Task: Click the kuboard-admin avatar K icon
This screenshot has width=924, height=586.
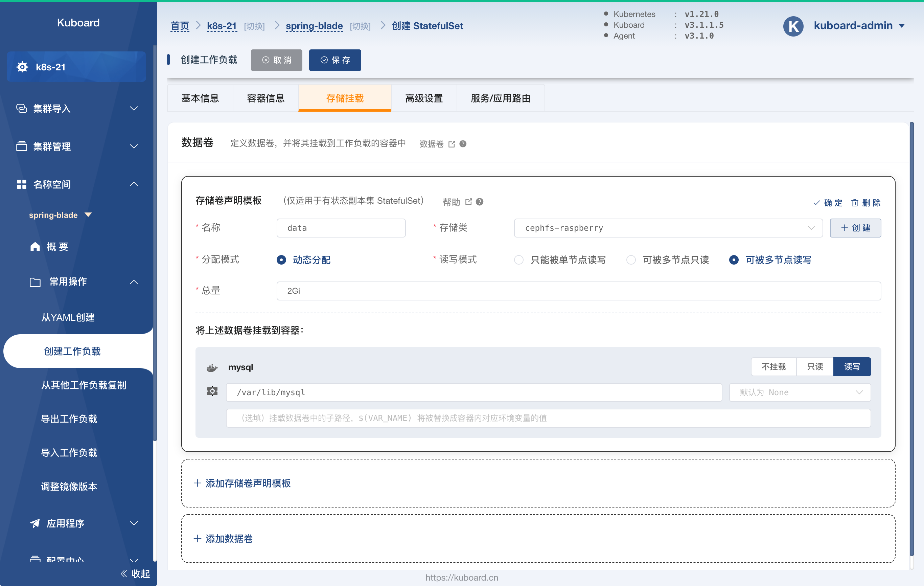Action: click(793, 26)
